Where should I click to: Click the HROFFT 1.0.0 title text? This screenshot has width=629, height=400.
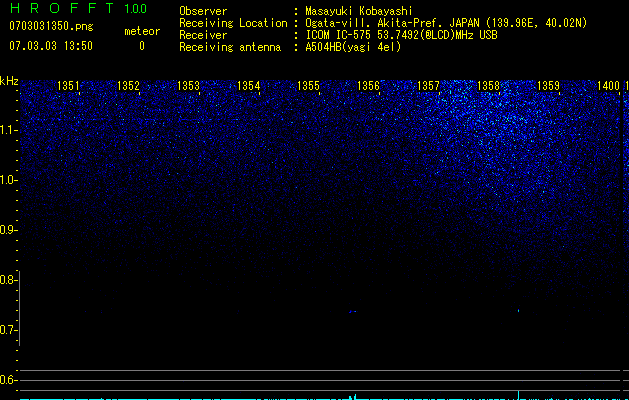(78, 8)
